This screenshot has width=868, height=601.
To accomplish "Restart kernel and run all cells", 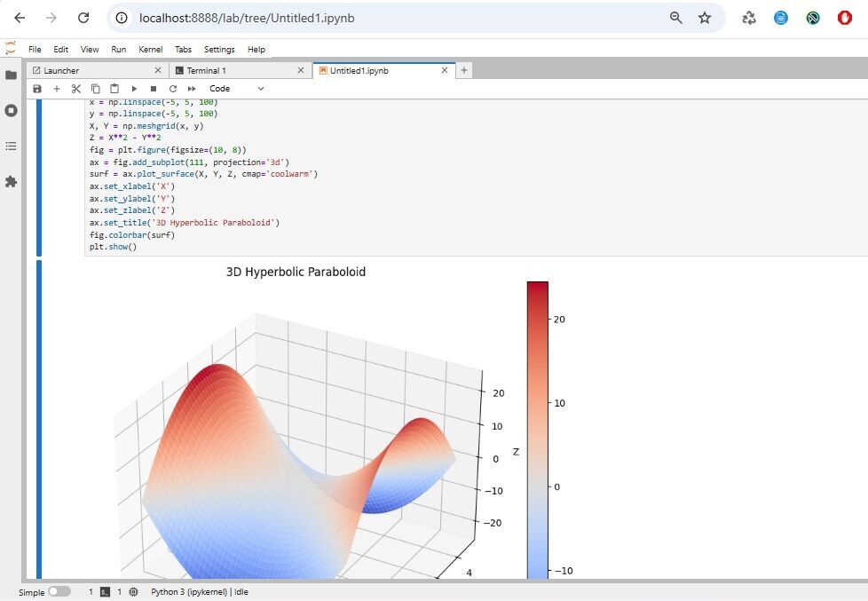I will [192, 89].
